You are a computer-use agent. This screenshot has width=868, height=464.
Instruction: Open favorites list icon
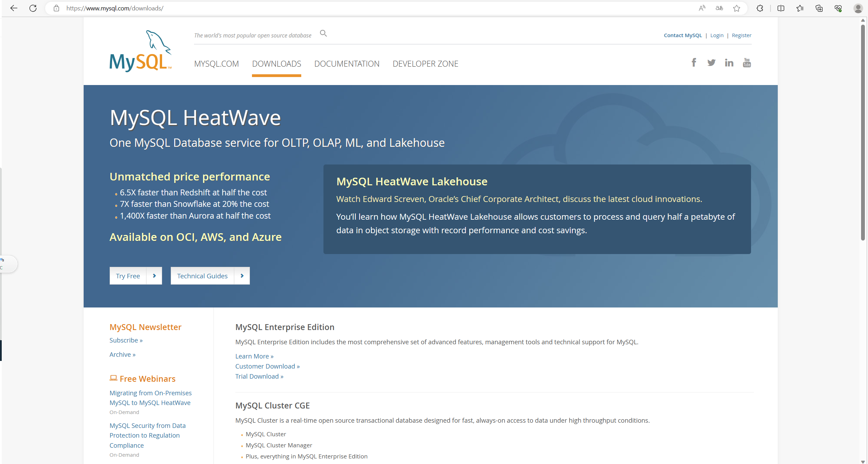[800, 8]
